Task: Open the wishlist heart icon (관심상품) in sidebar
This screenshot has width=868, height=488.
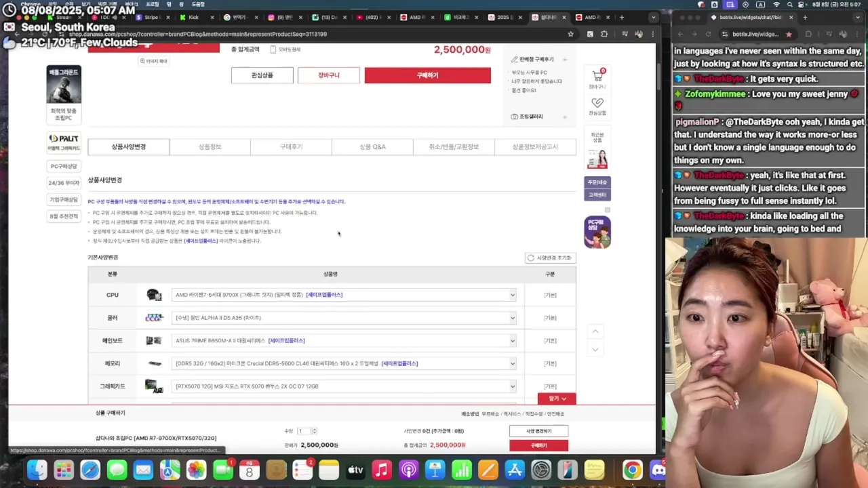Action: tap(597, 106)
